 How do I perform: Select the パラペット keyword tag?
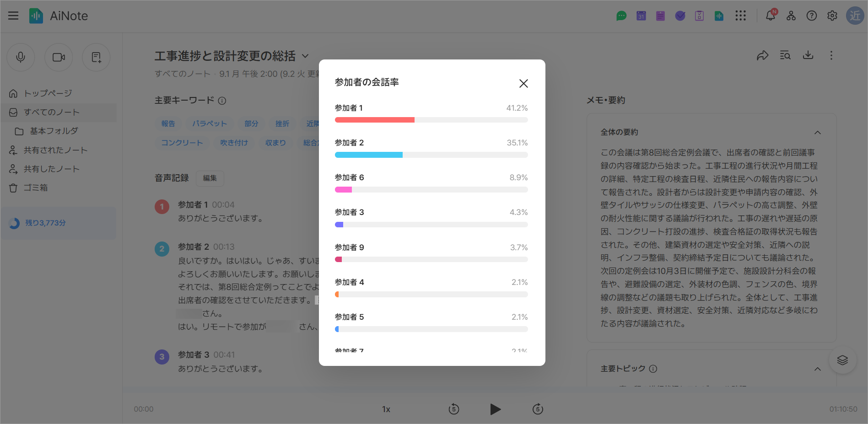[x=209, y=123]
